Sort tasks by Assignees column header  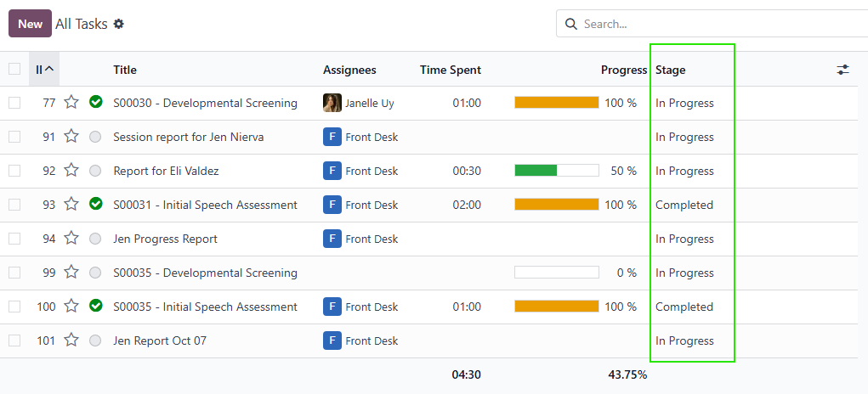click(x=349, y=70)
